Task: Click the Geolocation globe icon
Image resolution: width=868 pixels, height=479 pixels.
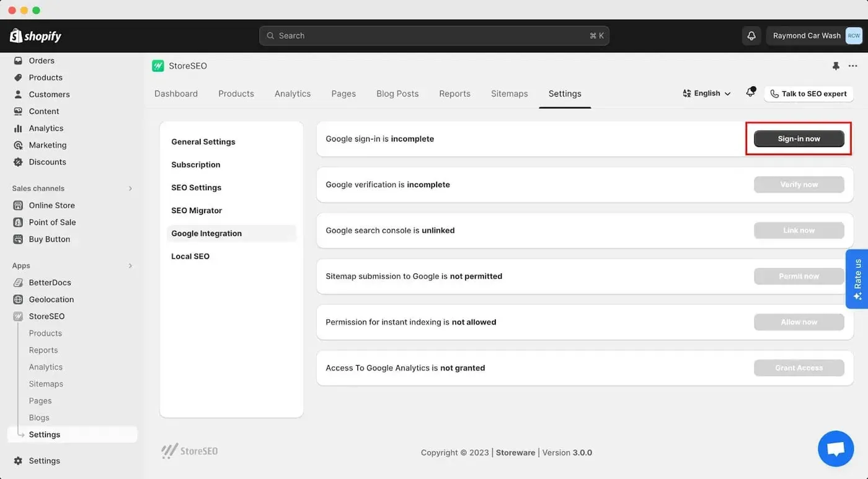Action: (x=18, y=299)
